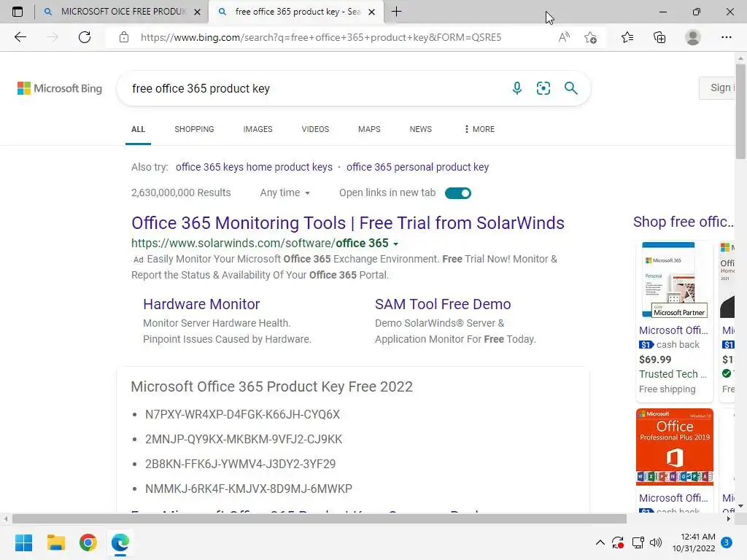
Task: Click the Sign in button
Action: click(717, 87)
